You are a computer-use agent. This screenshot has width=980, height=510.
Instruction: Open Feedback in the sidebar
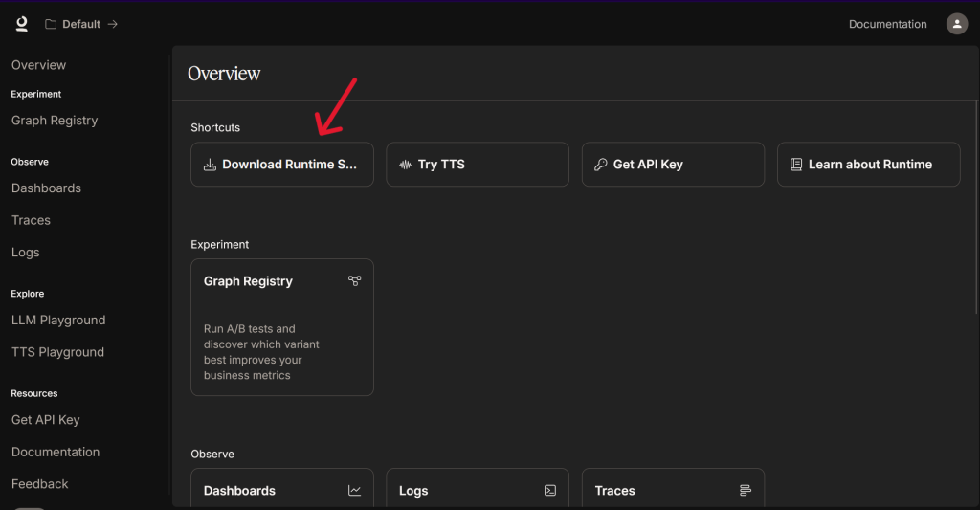tap(39, 484)
